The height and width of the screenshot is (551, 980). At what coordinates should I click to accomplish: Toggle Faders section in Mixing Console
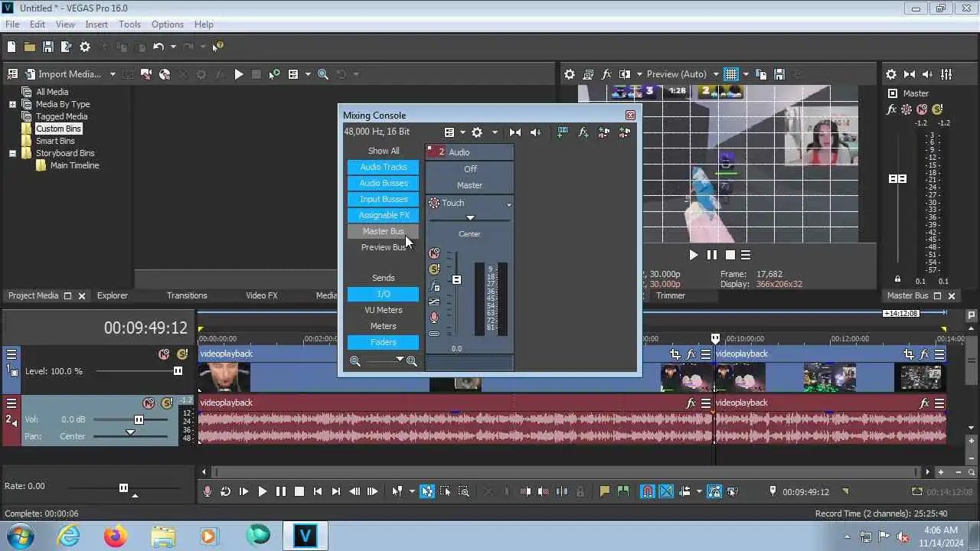tap(384, 342)
